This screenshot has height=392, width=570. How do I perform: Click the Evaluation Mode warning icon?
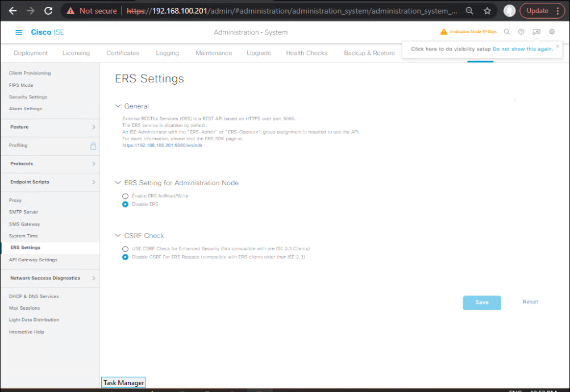click(x=443, y=32)
